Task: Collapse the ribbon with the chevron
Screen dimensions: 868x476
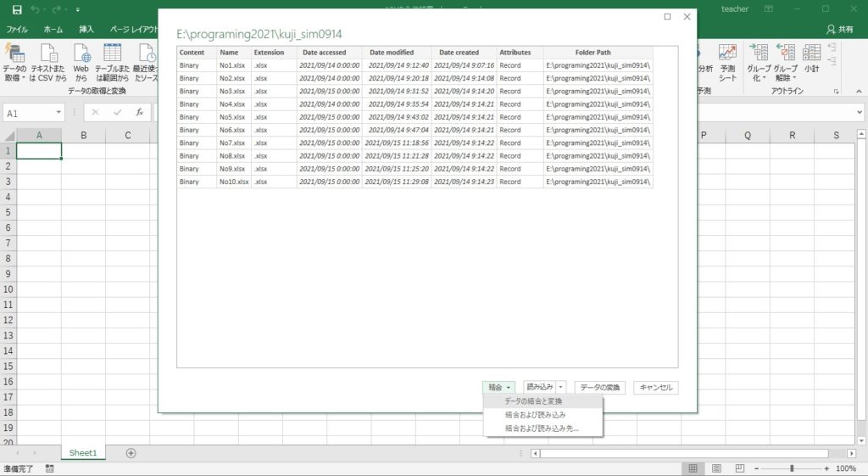Action: pos(859,92)
